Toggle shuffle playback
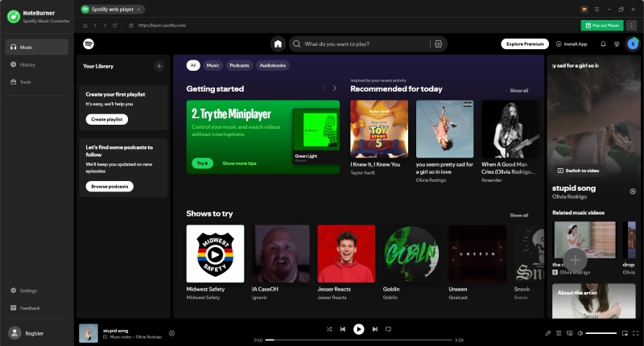This screenshot has width=644, height=346. (x=329, y=329)
